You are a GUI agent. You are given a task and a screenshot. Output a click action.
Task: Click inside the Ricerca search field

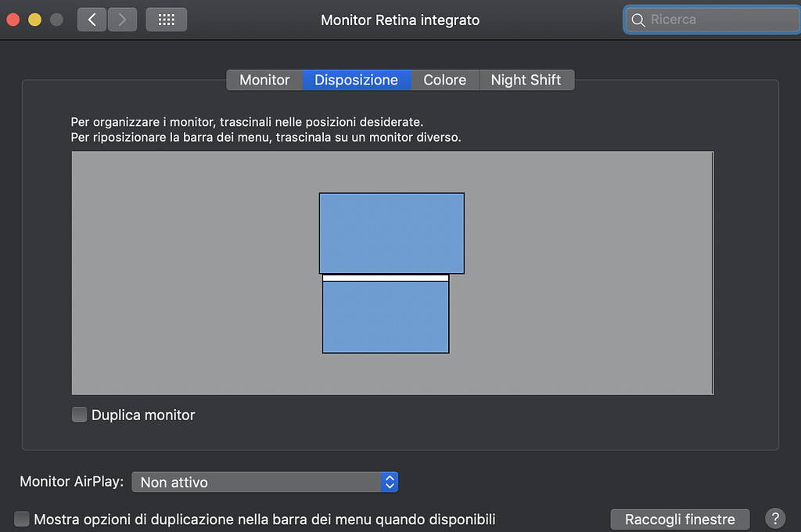[712, 20]
